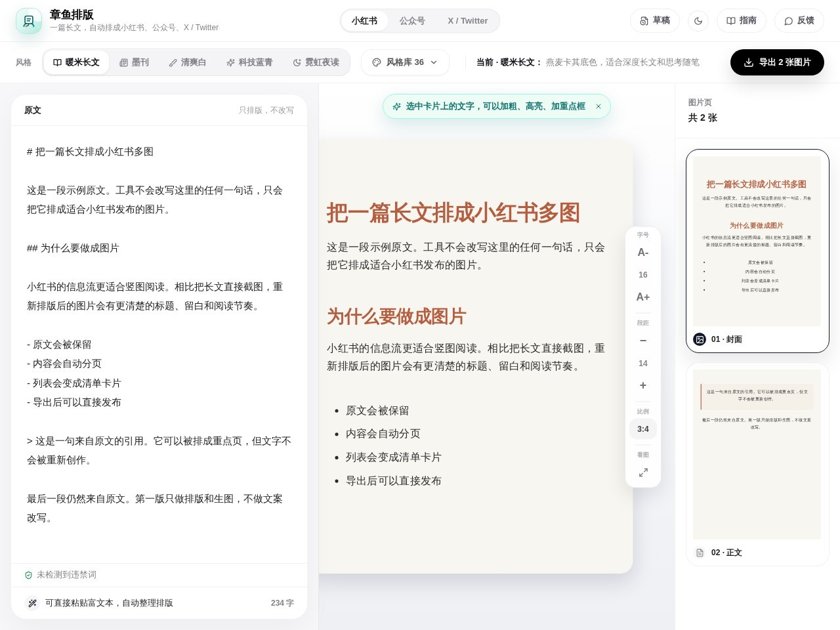This screenshot has width=840, height=630.
Task: Toggle dark mode moon icon
Action: click(x=698, y=21)
